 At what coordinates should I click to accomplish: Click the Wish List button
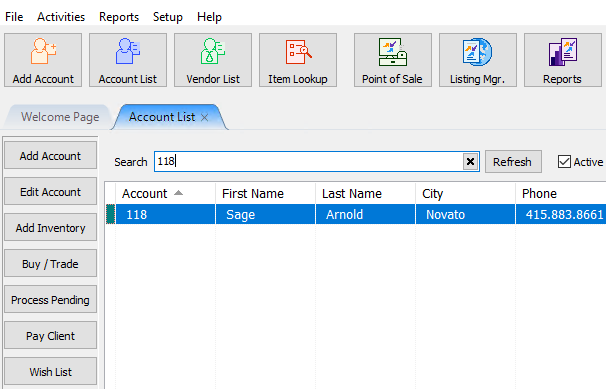(50, 372)
